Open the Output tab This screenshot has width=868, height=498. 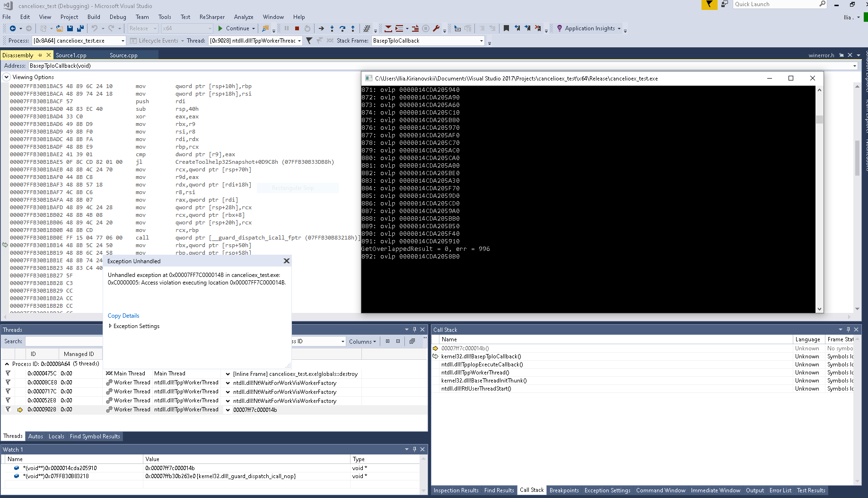coord(754,490)
